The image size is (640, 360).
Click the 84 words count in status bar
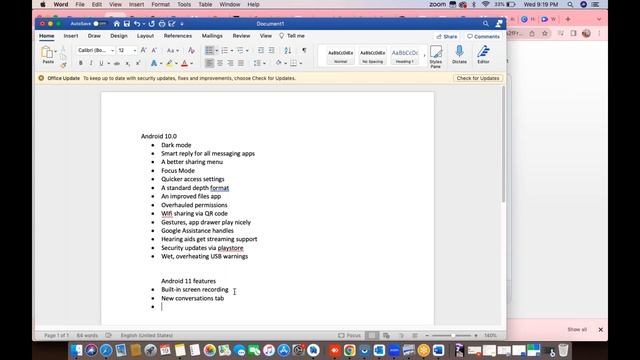87,336
